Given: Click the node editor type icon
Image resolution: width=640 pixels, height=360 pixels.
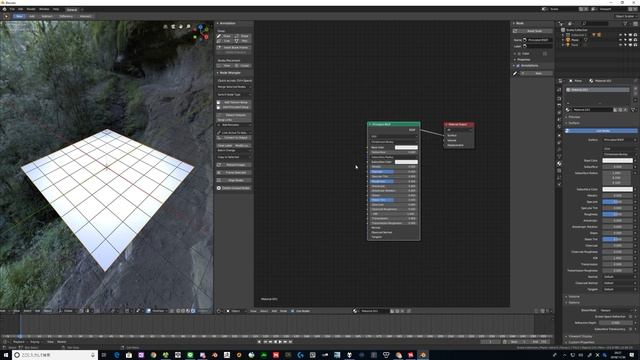Looking at the screenshot, I should point(219,311).
